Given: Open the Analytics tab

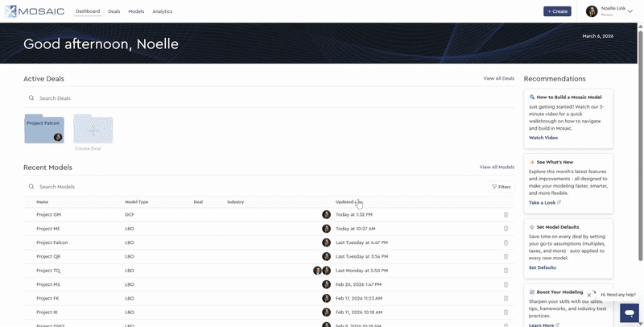Looking at the screenshot, I should pos(162,11).
